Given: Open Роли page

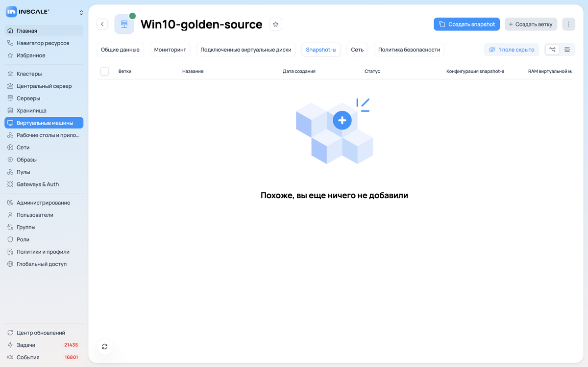Looking at the screenshot, I should coord(44,240).
